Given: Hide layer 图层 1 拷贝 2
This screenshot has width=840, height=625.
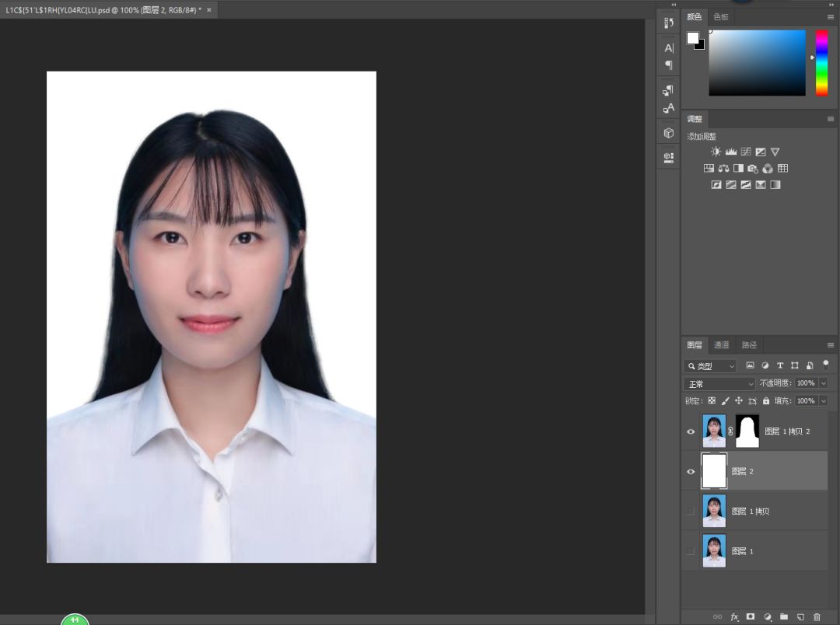Looking at the screenshot, I should click(691, 431).
